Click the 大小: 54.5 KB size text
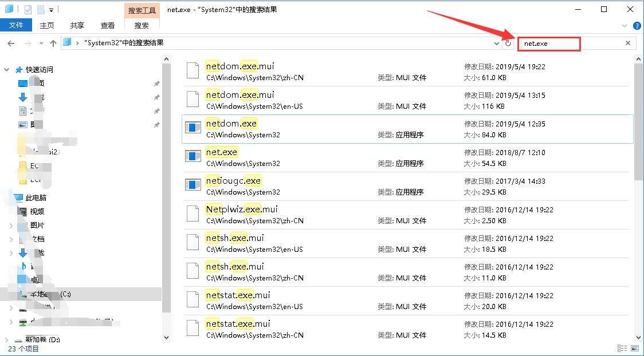The height and width of the screenshot is (356, 644). point(485,164)
